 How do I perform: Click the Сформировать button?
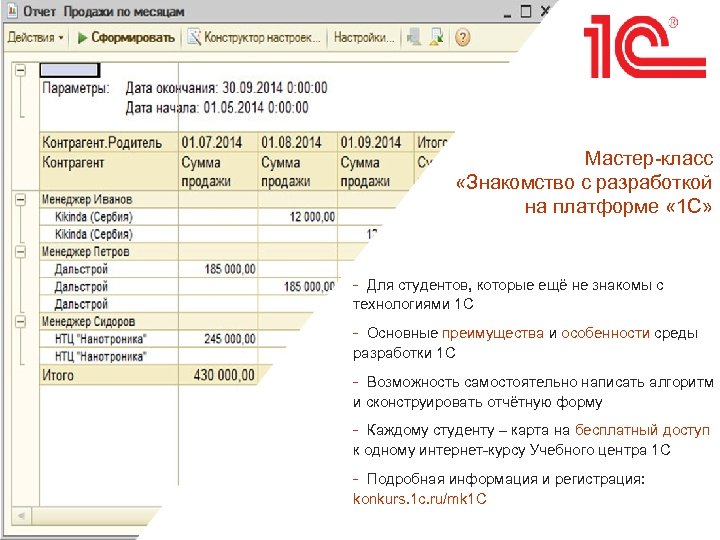pyautogui.click(x=126, y=38)
